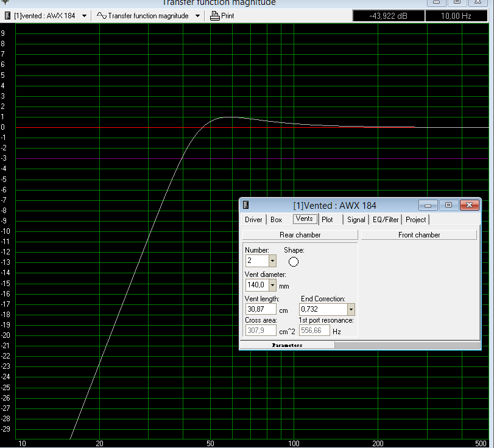Expand the vent Number dropdown
Viewport: 494px width, 448px height.
272,261
